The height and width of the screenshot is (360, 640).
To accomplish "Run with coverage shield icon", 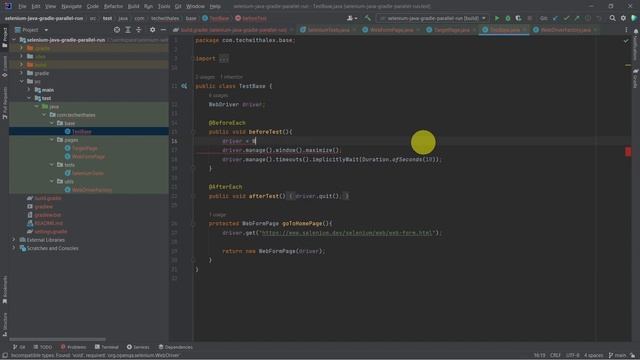I will point(518,18).
